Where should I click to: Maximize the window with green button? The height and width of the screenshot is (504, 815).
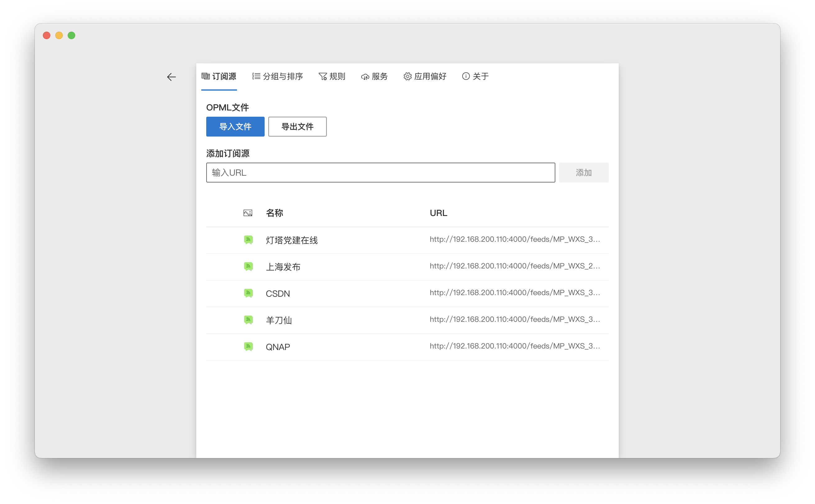[71, 35]
